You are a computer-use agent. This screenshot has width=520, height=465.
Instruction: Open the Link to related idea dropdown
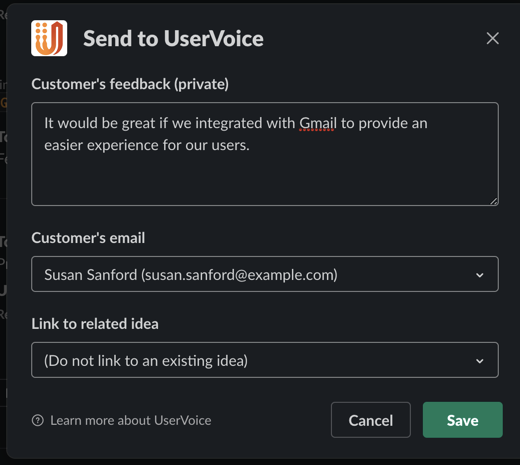tap(265, 360)
